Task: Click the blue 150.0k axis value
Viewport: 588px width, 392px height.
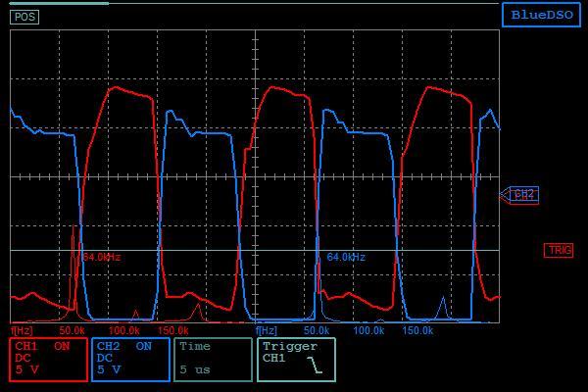Action: (417, 331)
